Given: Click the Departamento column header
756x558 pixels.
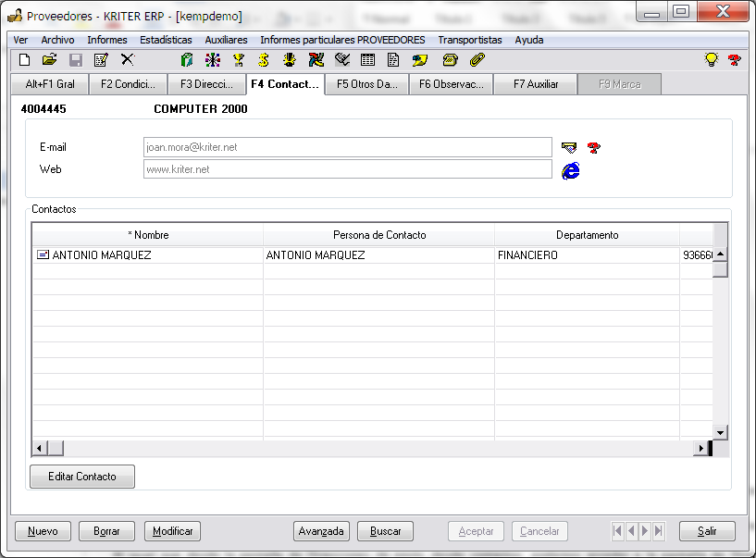Looking at the screenshot, I should (x=588, y=235).
